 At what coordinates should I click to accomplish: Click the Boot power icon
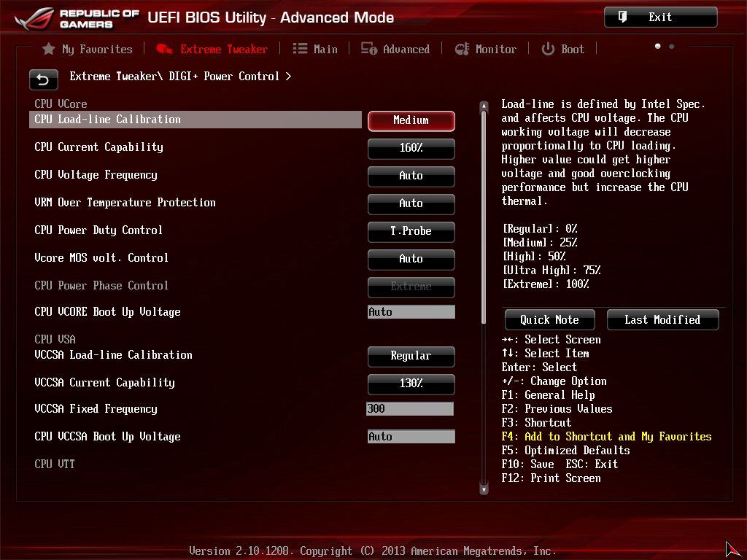pyautogui.click(x=548, y=49)
